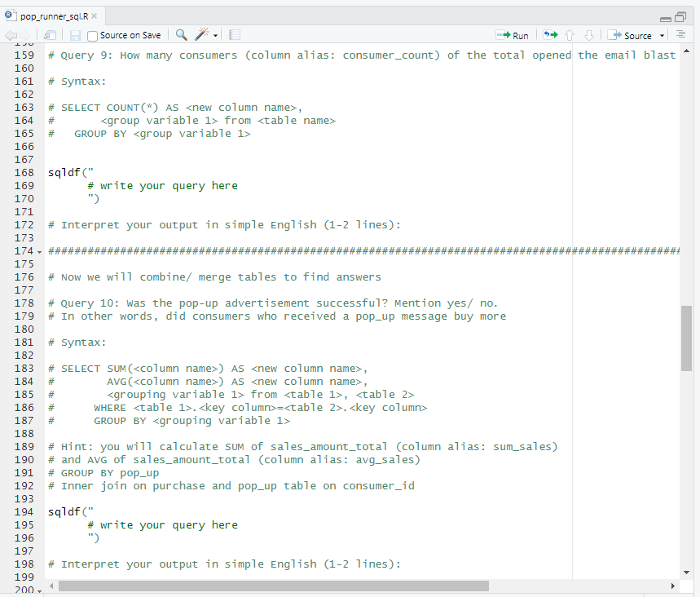Click the code tools magic wand icon
The width and height of the screenshot is (700, 597).
coord(200,35)
